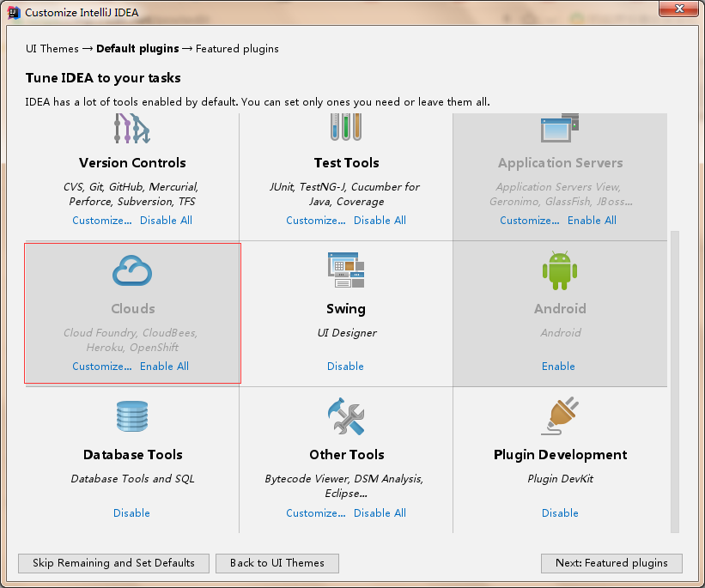The height and width of the screenshot is (588, 705).
Task: Click the Version Controls heading
Action: (x=132, y=163)
